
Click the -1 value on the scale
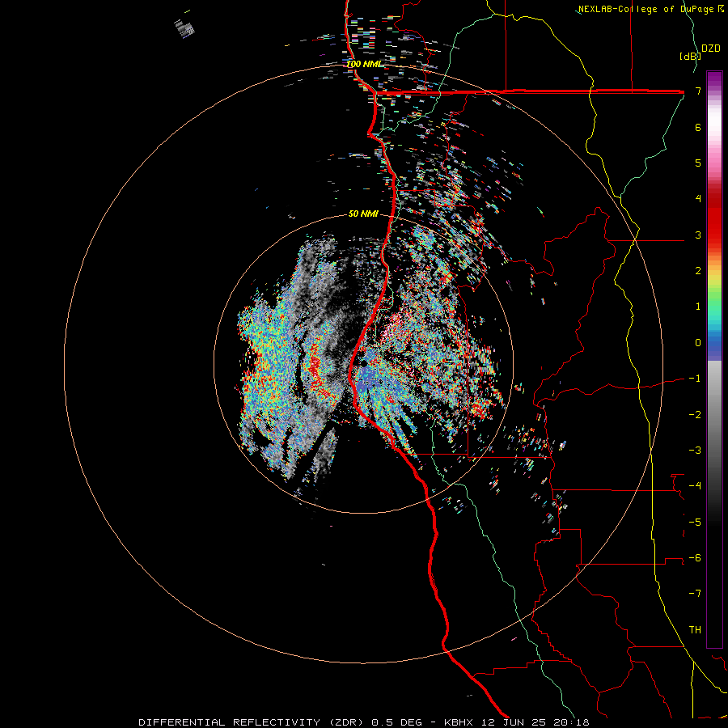coord(695,378)
